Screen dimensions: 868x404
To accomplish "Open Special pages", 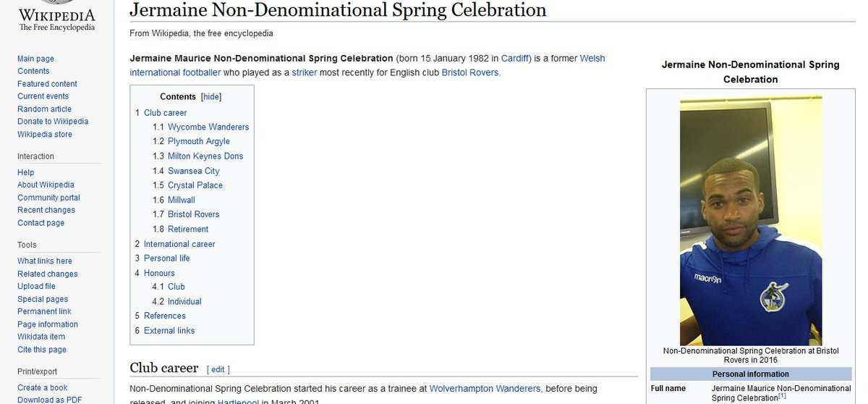I will [x=43, y=299].
